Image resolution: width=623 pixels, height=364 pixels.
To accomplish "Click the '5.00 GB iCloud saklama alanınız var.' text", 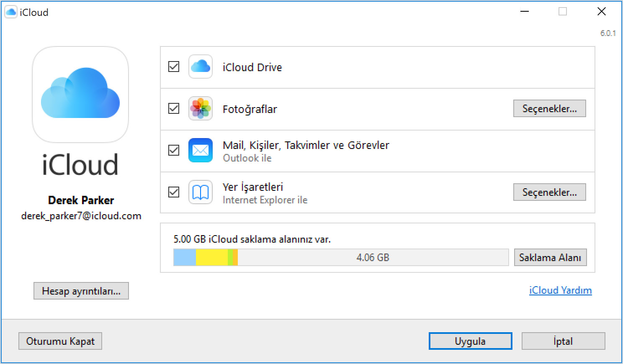I will pyautogui.click(x=252, y=239).
